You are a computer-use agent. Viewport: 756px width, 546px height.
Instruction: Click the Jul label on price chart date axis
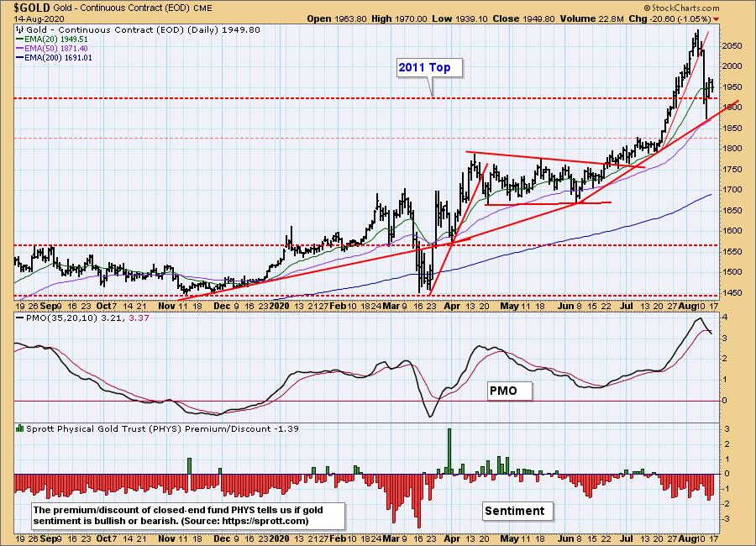click(627, 306)
